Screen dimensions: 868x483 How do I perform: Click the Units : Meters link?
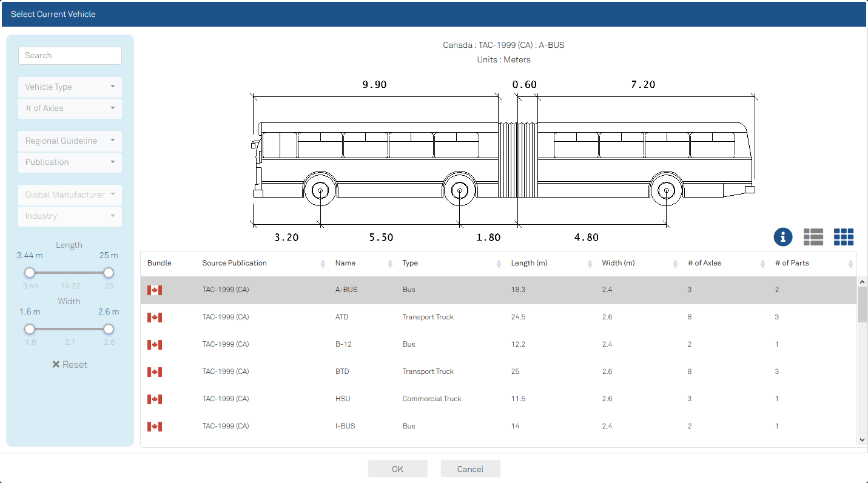tap(503, 59)
